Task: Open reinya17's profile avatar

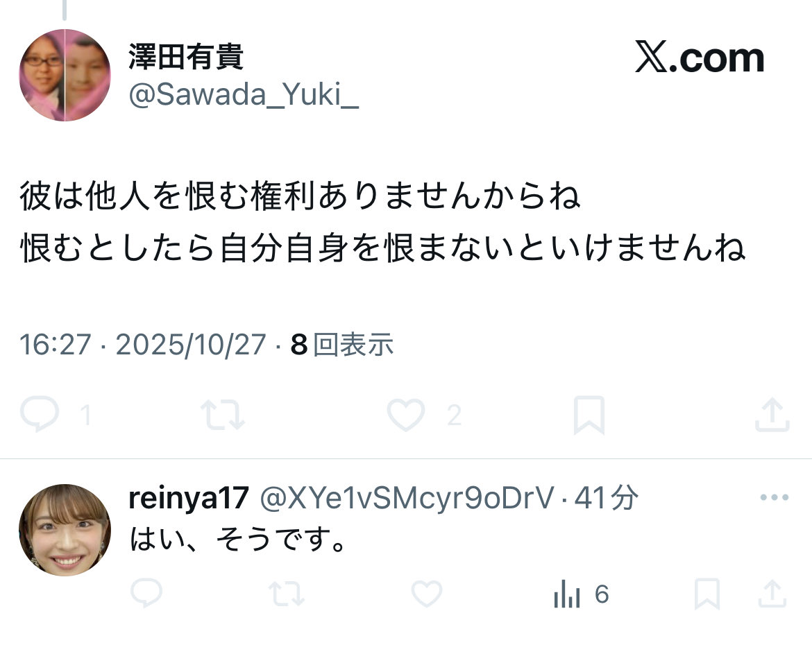Action: (x=65, y=530)
